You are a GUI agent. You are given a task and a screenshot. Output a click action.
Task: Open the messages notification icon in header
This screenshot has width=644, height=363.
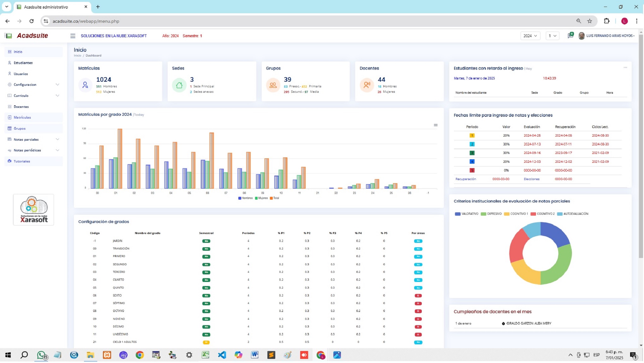coord(570,36)
